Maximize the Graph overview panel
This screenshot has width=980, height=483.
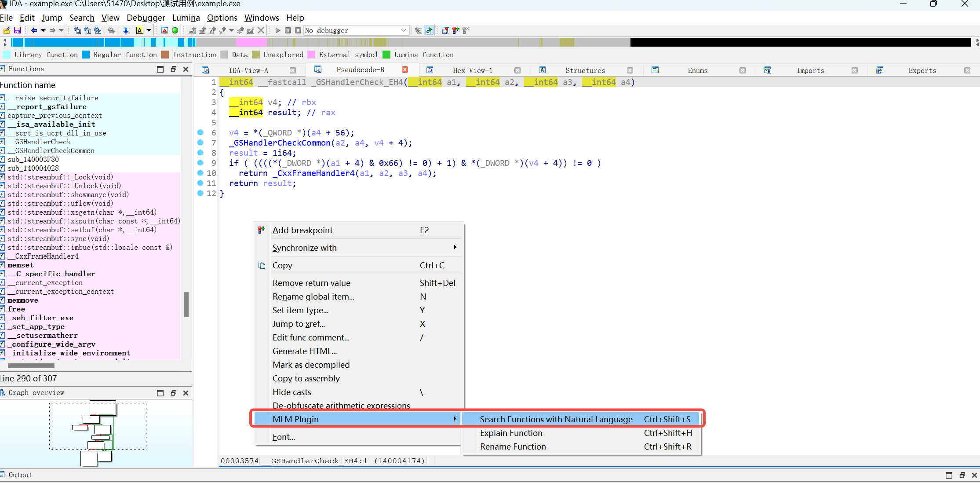coord(160,393)
